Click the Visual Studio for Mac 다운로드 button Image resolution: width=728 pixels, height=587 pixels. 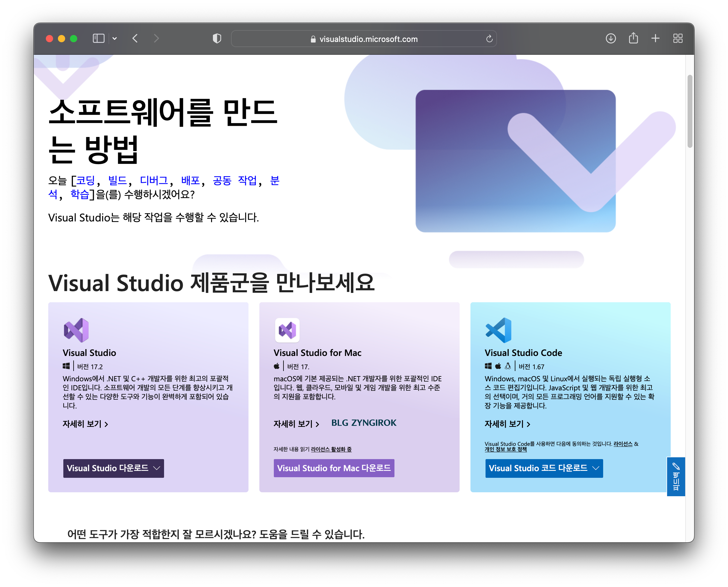click(334, 468)
